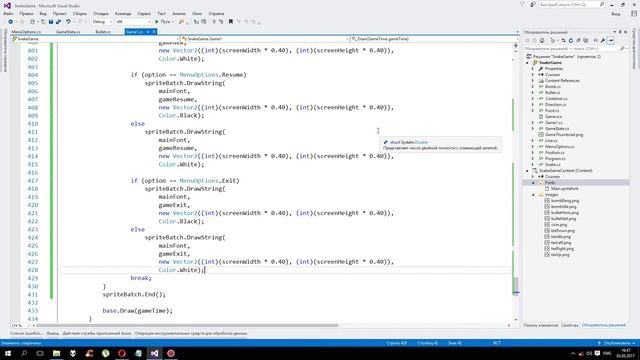Collapse all in Solution Explorer toolbar
Viewport: 640px width, 360px height.
pyautogui.click(x=578, y=40)
